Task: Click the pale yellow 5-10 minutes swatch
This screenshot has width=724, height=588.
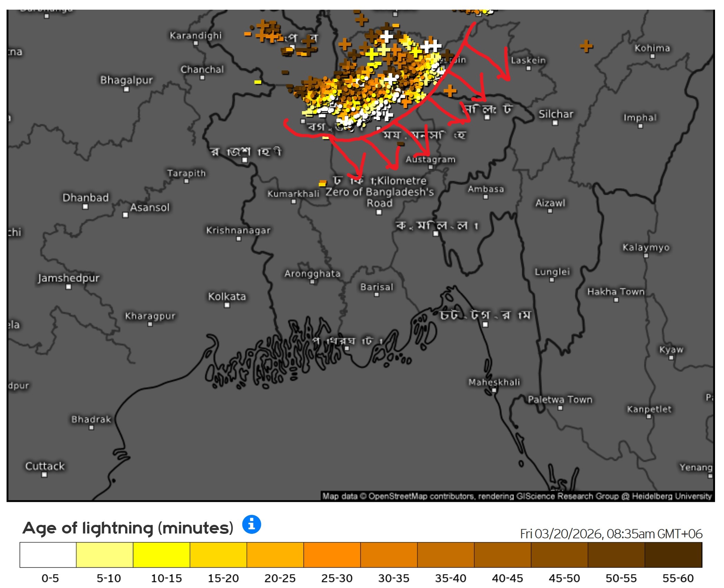Action: coord(105,555)
